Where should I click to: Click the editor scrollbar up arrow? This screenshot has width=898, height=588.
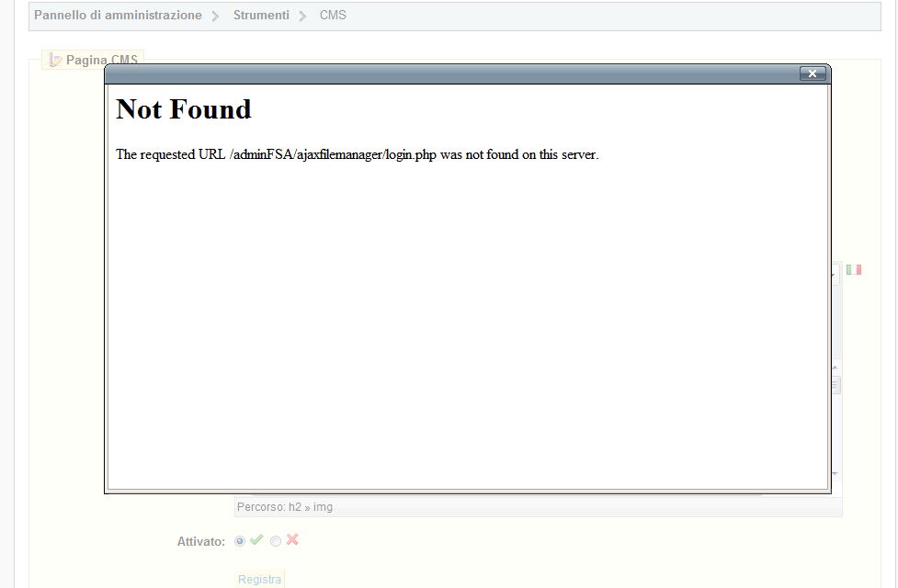click(x=835, y=367)
